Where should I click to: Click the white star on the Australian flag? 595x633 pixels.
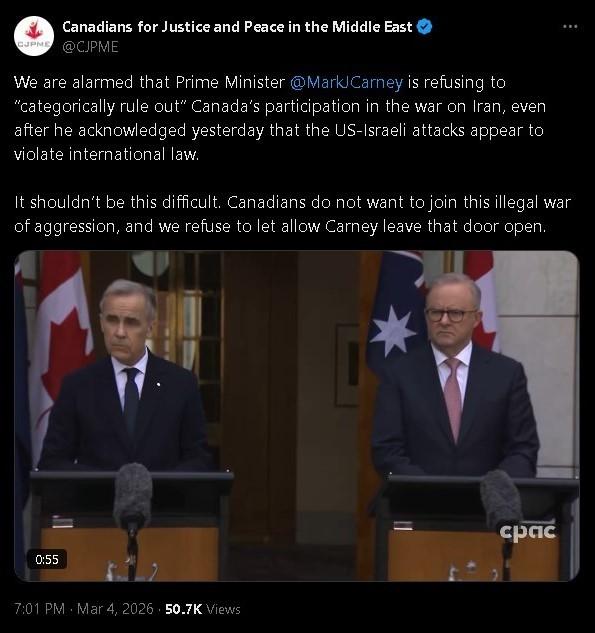tap(392, 330)
